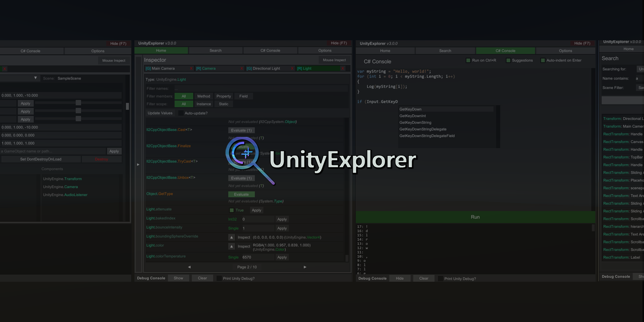Click the Update Values button
644x322 pixels.
[160, 113]
